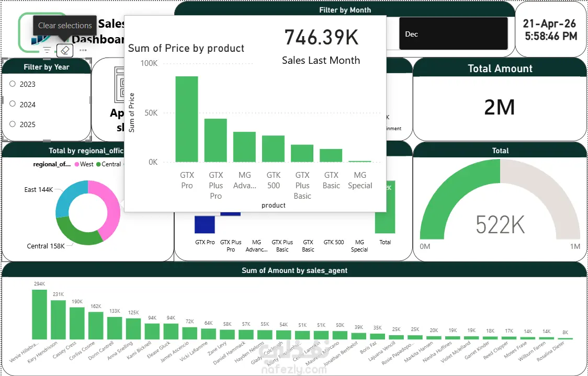Select the 2023 year radio button
Image resolution: width=588 pixels, height=376 pixels.
[13, 84]
